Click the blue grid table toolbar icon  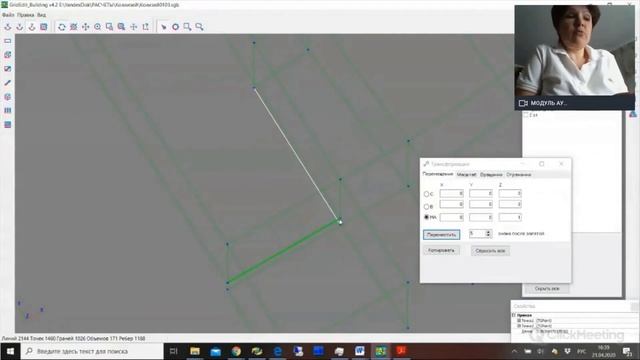click(x=44, y=27)
